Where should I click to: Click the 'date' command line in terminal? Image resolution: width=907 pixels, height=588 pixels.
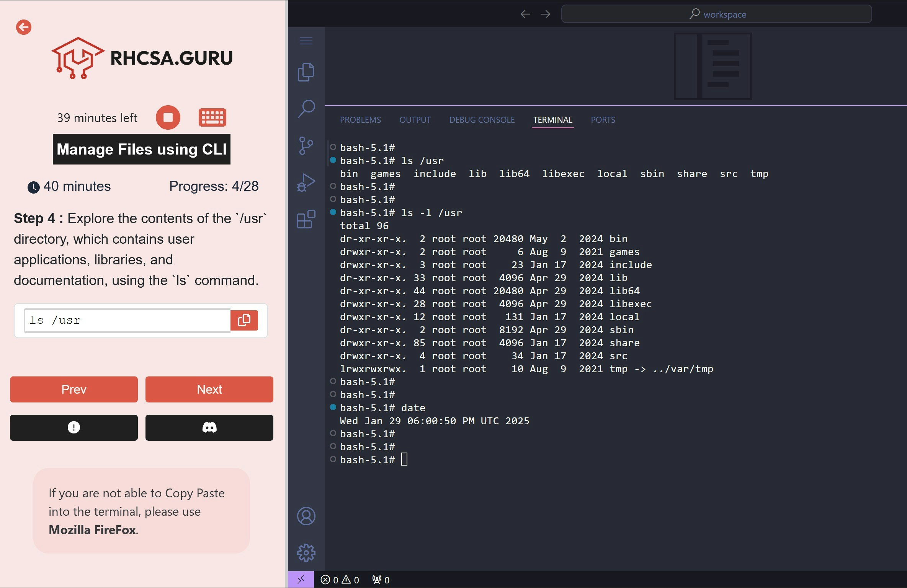[x=382, y=408]
